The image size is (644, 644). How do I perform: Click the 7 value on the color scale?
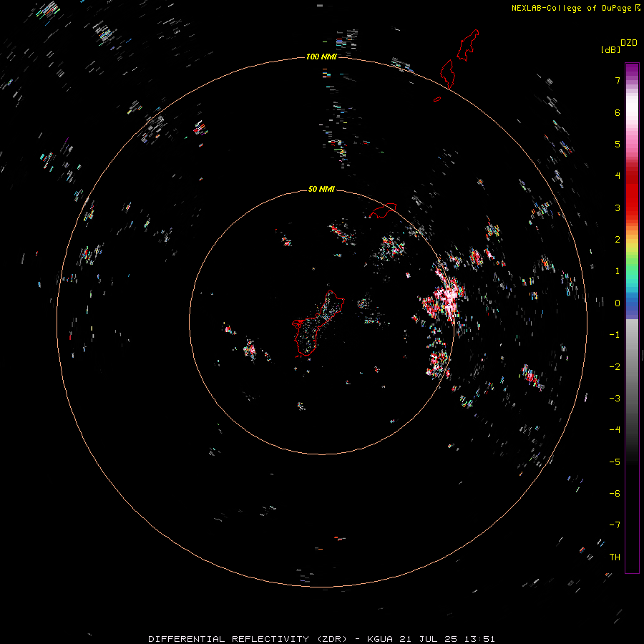tap(618, 80)
